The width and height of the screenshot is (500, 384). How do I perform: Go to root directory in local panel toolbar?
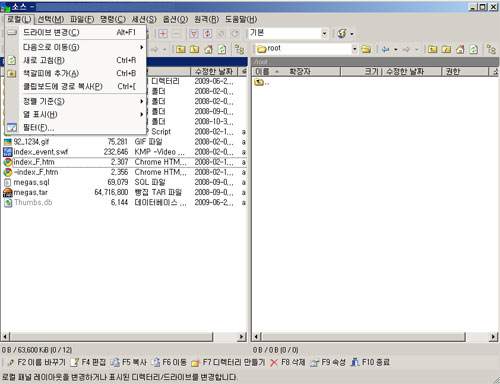[194, 50]
